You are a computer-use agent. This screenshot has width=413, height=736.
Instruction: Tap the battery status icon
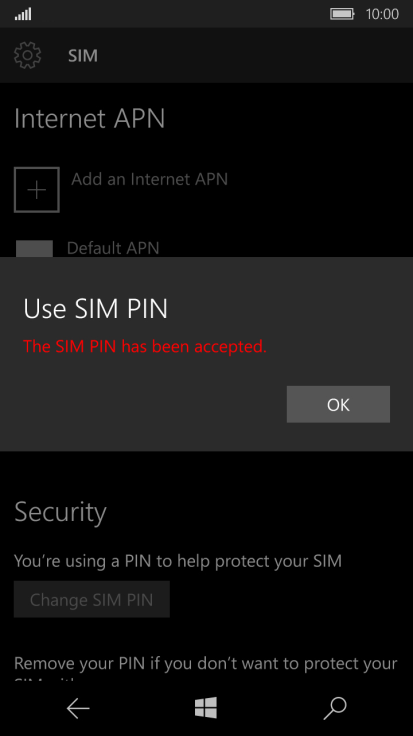click(x=342, y=14)
